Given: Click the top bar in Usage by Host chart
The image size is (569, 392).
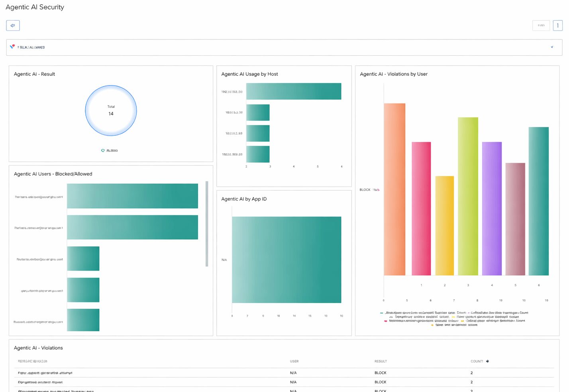Looking at the screenshot, I should pyautogui.click(x=294, y=91).
